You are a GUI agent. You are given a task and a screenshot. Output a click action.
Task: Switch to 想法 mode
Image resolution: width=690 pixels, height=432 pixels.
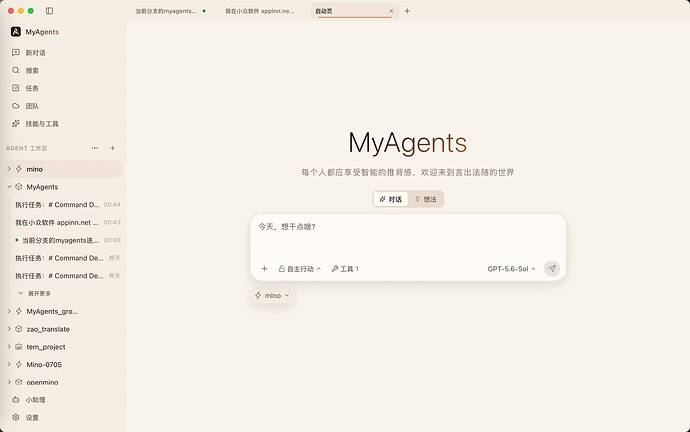(426, 199)
